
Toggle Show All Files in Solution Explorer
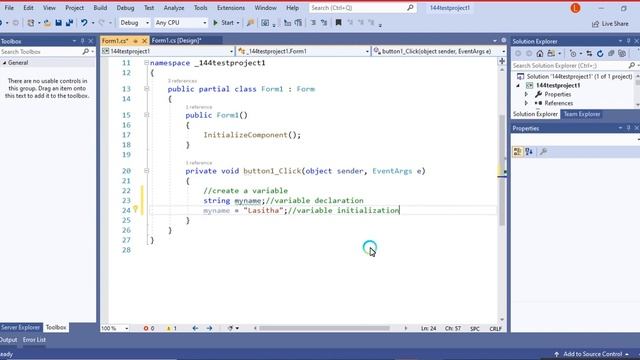[622, 53]
